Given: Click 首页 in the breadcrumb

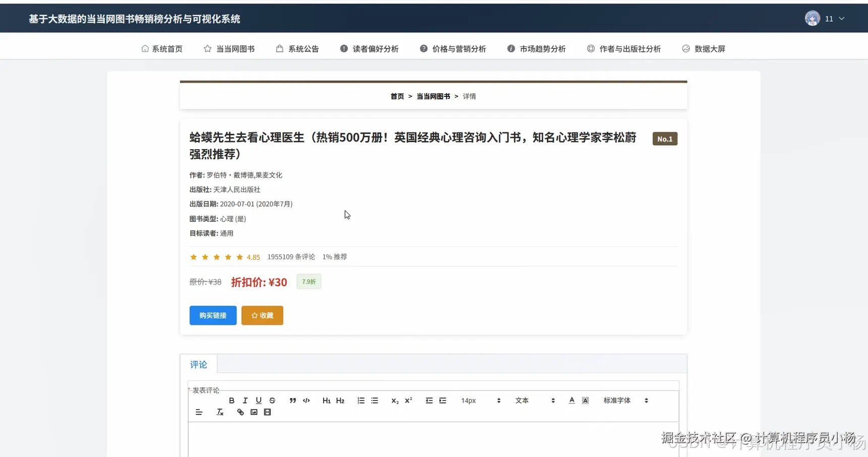Looking at the screenshot, I should tap(397, 96).
